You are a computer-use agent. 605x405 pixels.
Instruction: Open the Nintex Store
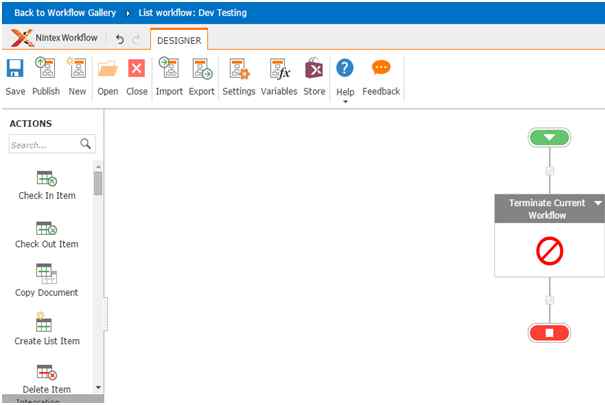(x=314, y=76)
